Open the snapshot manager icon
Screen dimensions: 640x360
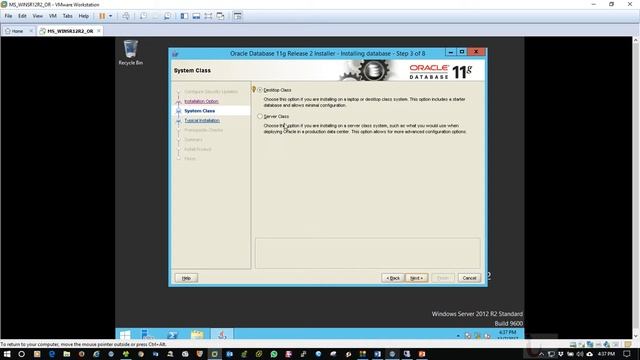[x=167, y=16]
